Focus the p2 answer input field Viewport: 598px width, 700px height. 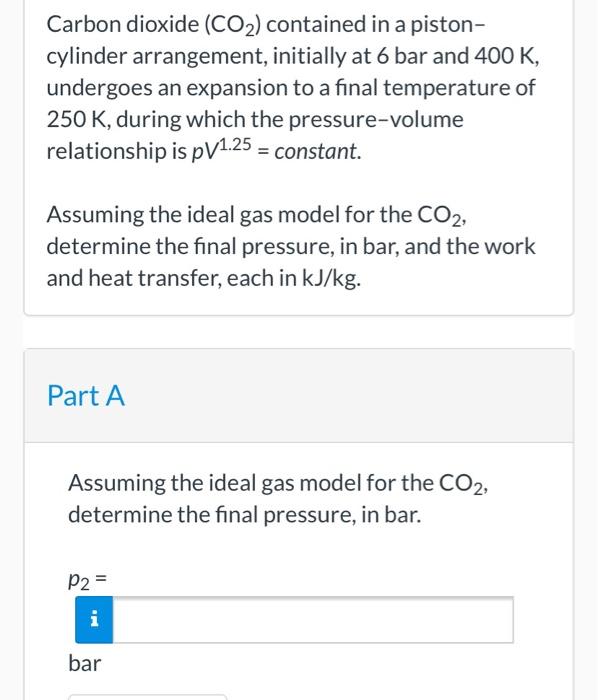(x=313, y=620)
